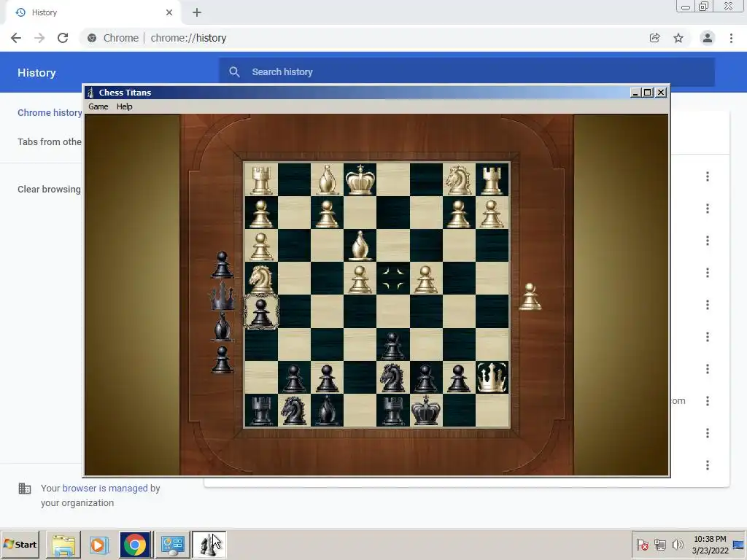Select the black knight on the second-to-last row
The width and height of the screenshot is (747, 560).
pos(393,377)
